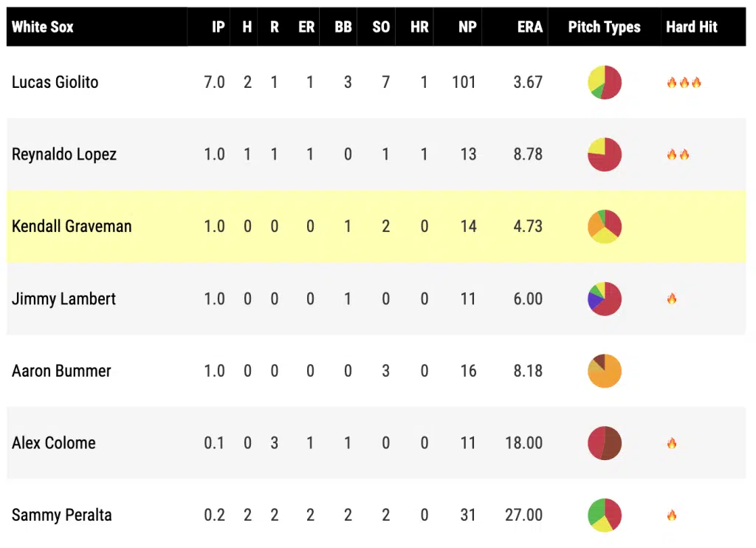Click Alex Colome's pitch types pie chart
The image size is (756, 548).
[x=605, y=443]
